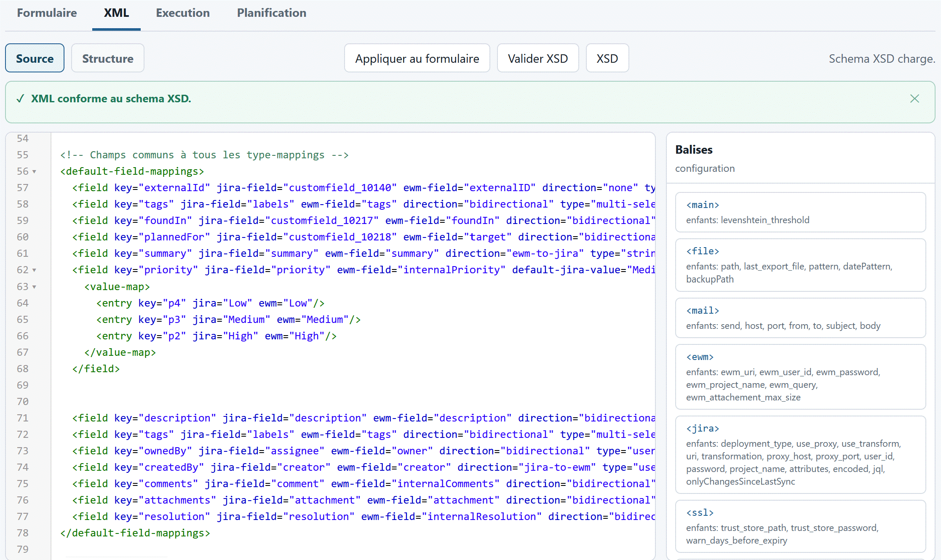Click the entry key="p2" line

pyautogui.click(x=217, y=336)
